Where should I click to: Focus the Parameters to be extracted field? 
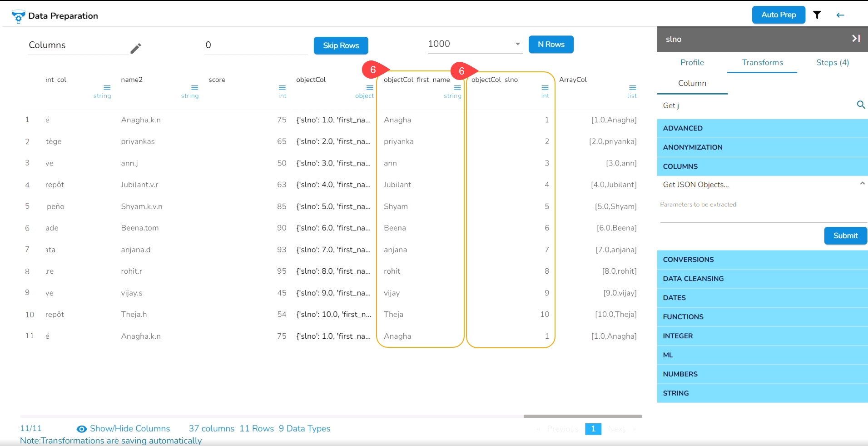[x=764, y=216]
